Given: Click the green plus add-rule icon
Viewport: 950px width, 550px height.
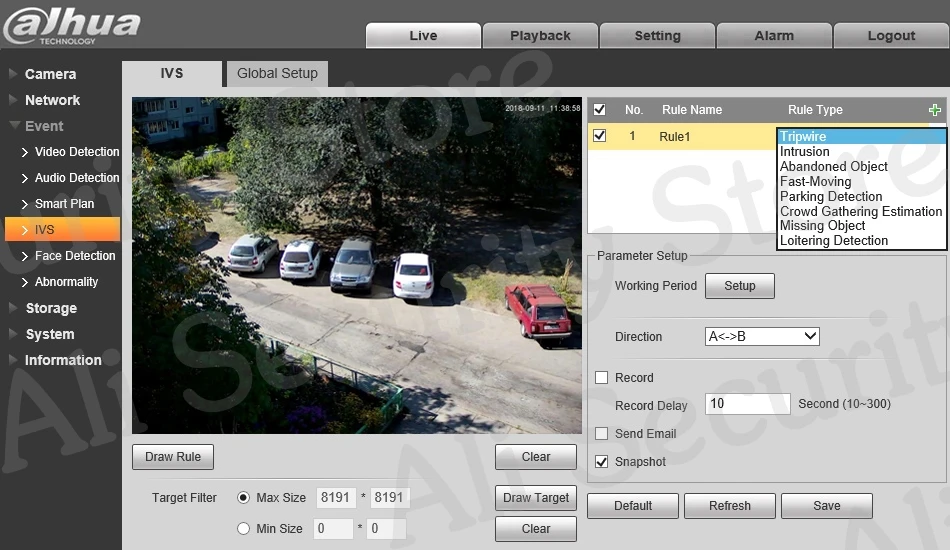Looking at the screenshot, I should coord(934,110).
